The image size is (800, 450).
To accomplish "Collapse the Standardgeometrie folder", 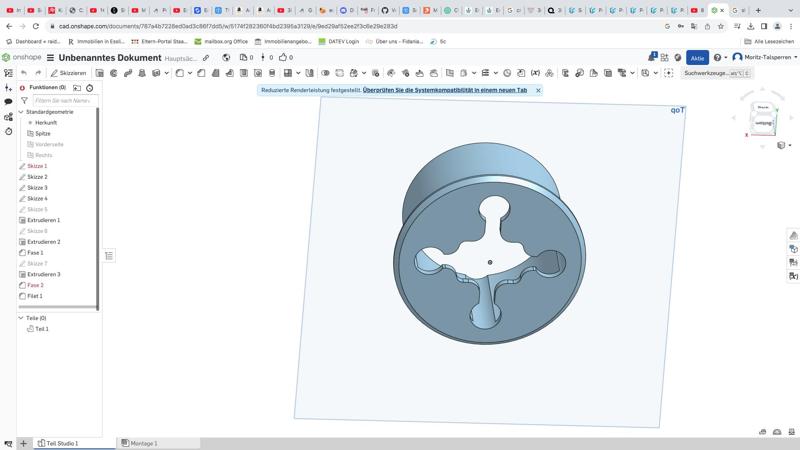I will coord(21,112).
